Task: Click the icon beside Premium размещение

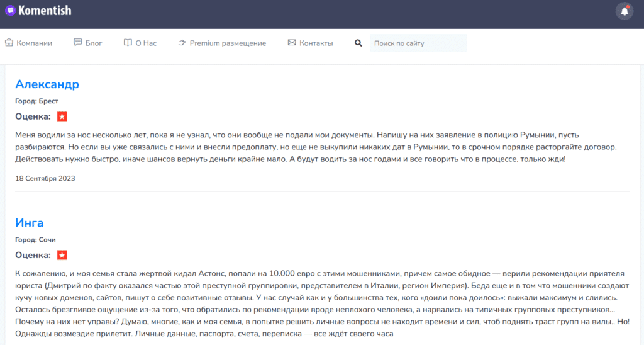Action: click(x=182, y=43)
